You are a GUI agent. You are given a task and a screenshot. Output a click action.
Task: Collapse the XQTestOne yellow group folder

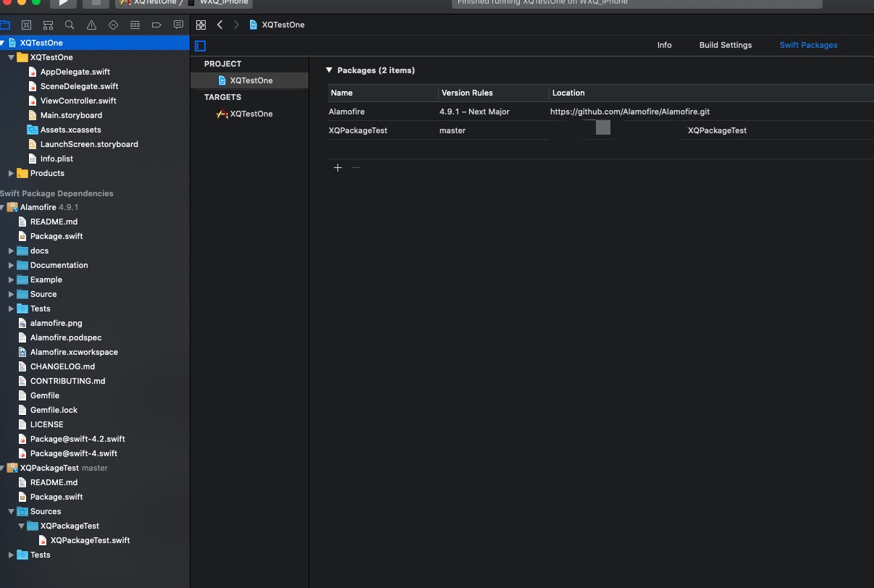(x=11, y=57)
